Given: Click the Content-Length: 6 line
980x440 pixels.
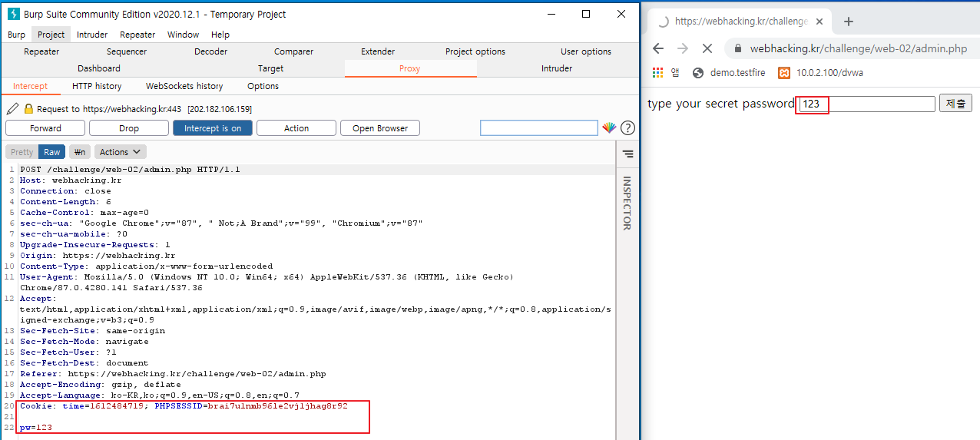Looking at the screenshot, I should click(65, 202).
